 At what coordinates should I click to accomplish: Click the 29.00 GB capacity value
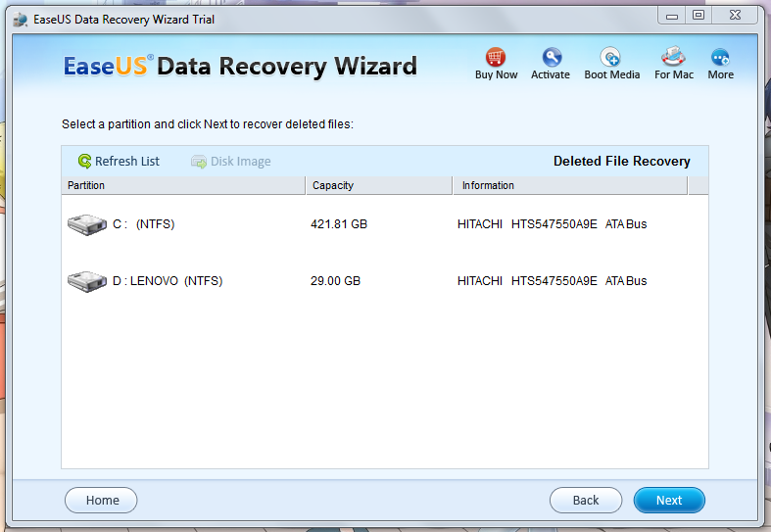(x=335, y=281)
